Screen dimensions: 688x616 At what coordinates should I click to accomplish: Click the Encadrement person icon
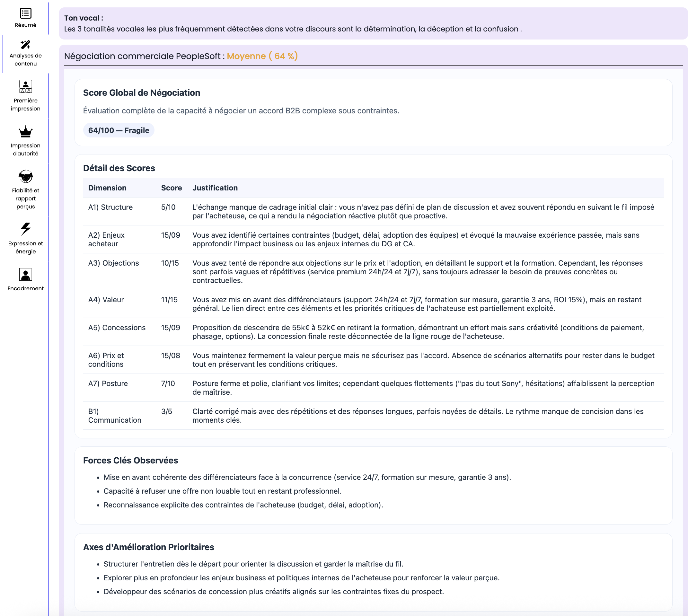tap(25, 274)
